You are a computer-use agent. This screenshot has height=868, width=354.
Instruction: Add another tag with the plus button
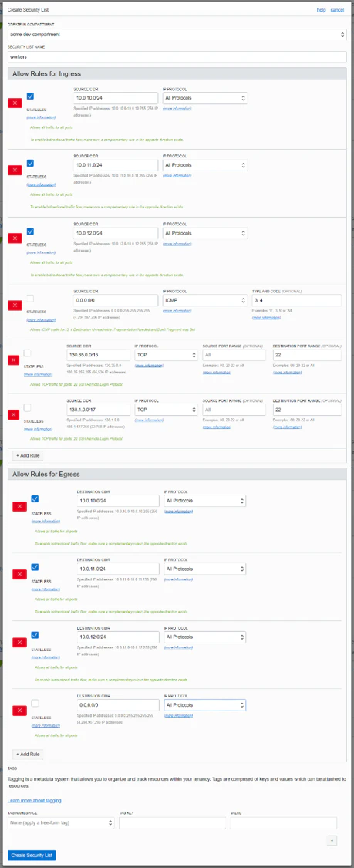(x=332, y=840)
